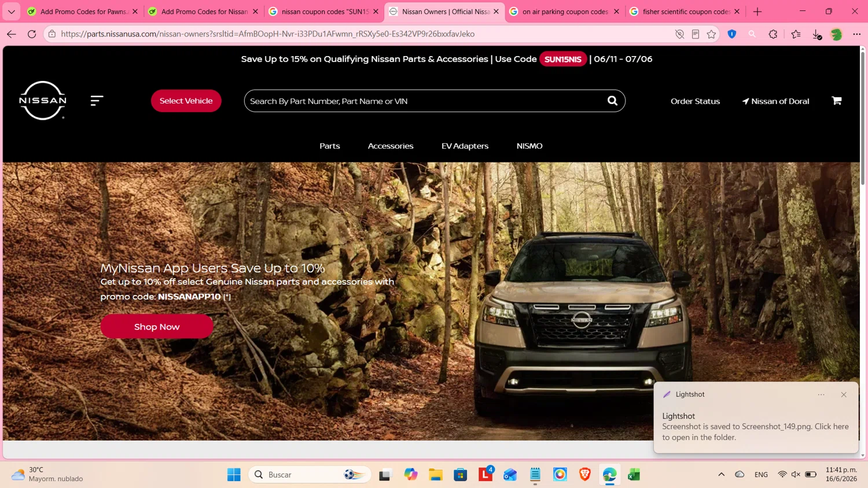Open Outlook from taskbar

click(510, 475)
